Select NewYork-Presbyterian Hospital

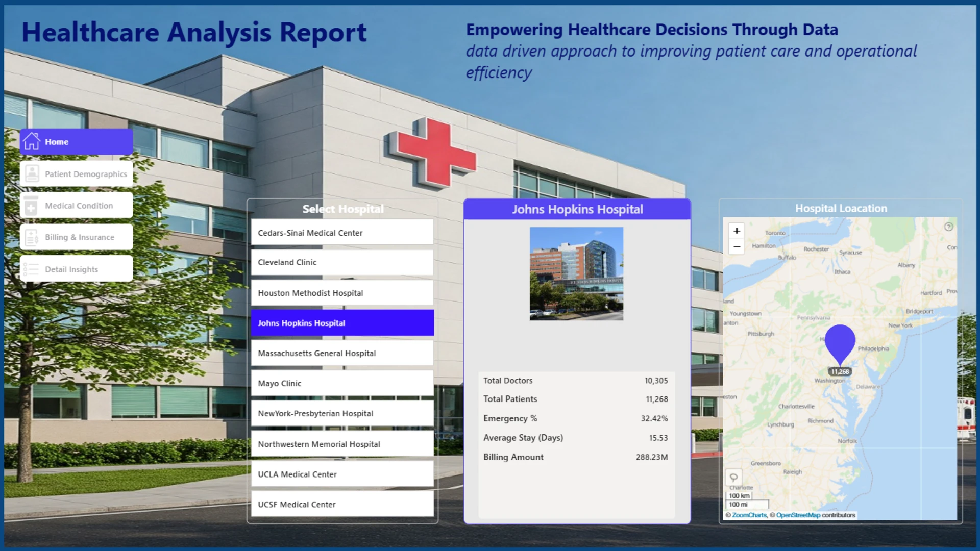point(342,413)
